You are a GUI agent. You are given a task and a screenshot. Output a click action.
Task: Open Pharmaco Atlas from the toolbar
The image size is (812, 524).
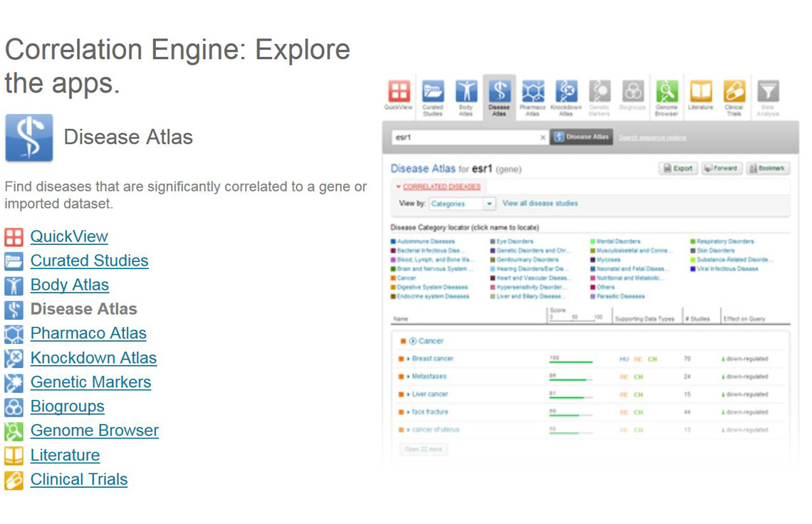point(533,93)
